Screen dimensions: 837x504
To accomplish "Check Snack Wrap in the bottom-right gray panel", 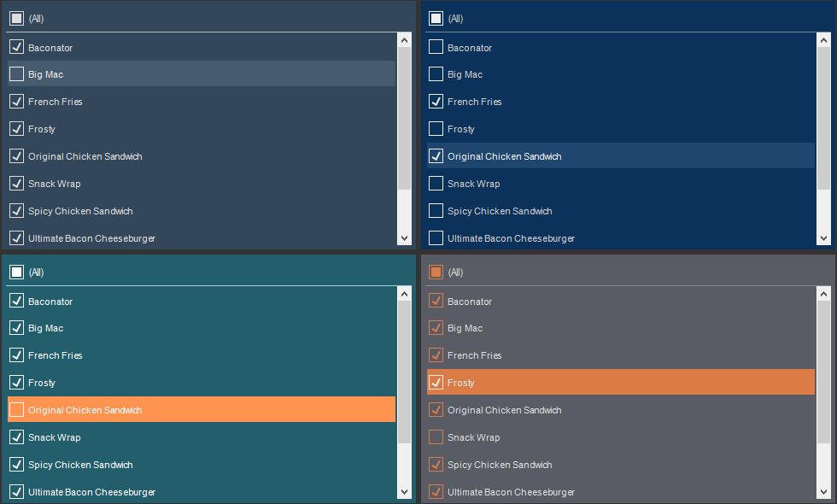I will pos(436,437).
